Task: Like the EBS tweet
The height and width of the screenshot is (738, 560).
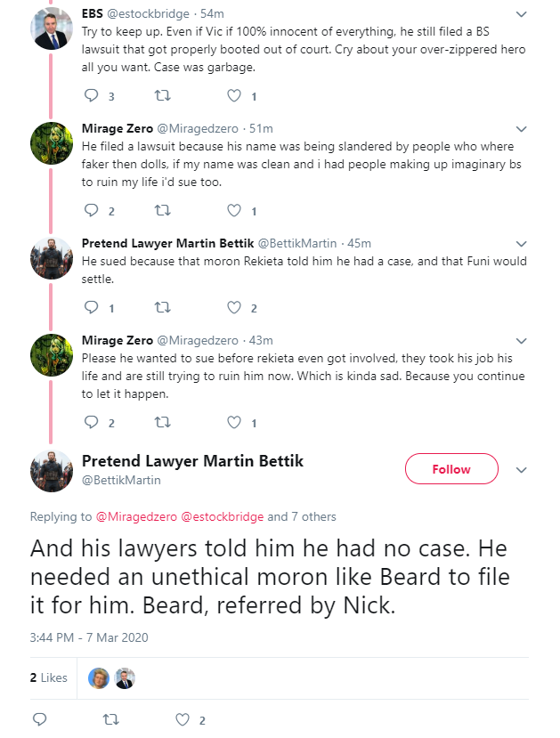Action: pyautogui.click(x=234, y=96)
